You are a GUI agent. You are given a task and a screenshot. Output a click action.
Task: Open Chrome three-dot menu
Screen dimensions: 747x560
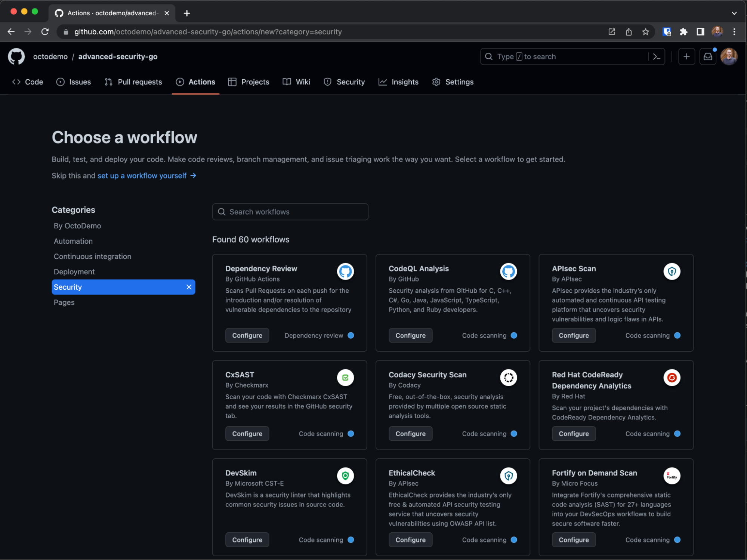pyautogui.click(x=734, y=32)
